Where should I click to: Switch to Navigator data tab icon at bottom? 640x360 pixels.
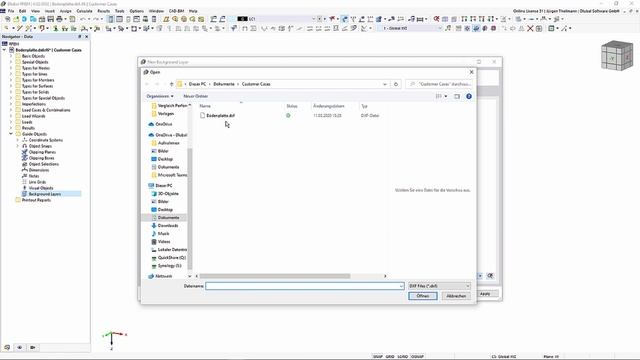pyautogui.click(x=7, y=347)
